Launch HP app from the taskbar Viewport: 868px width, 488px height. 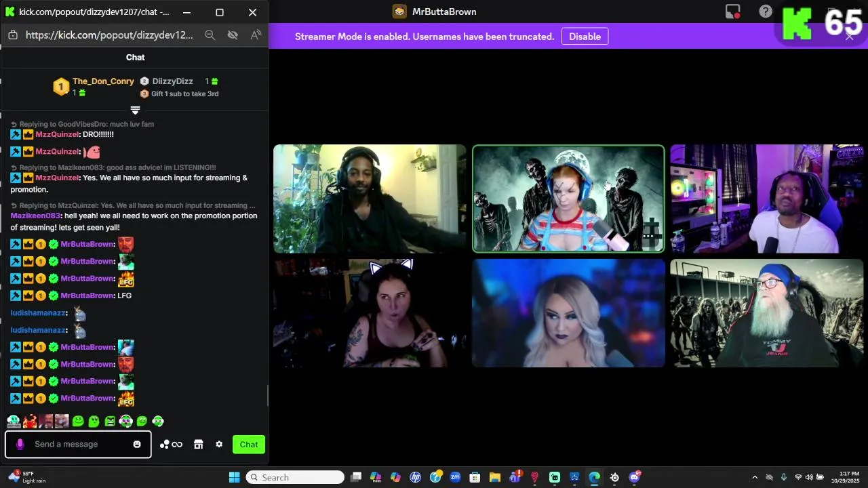(416, 477)
